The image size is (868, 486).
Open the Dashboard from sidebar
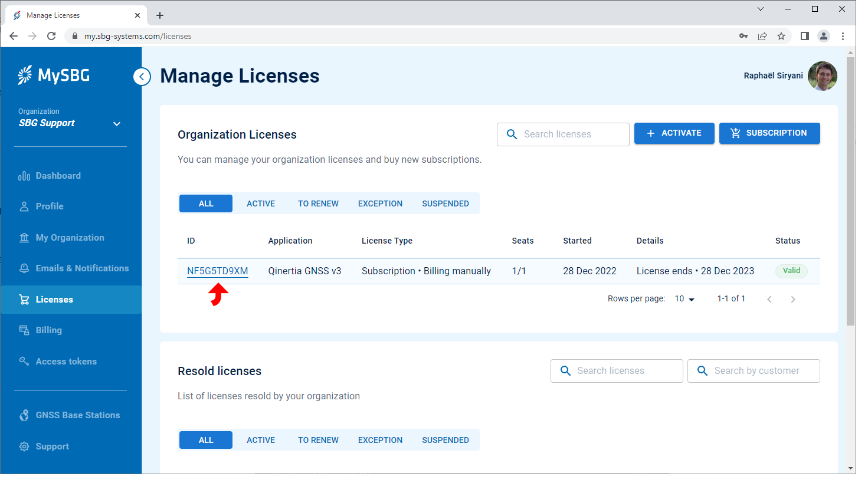(57, 175)
